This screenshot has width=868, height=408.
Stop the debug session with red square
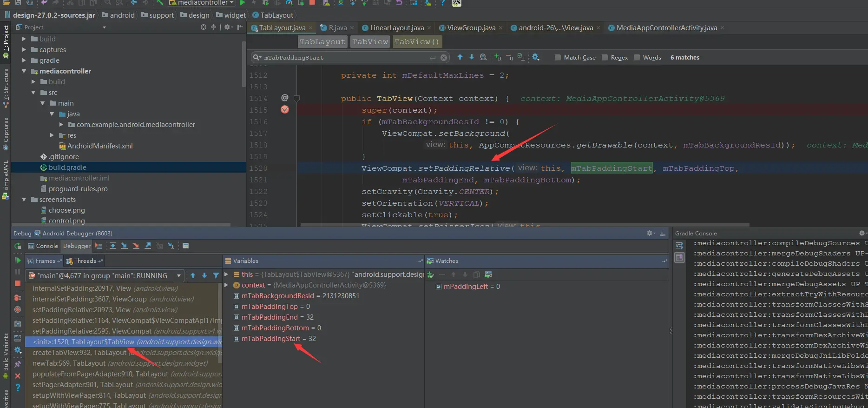(x=18, y=283)
